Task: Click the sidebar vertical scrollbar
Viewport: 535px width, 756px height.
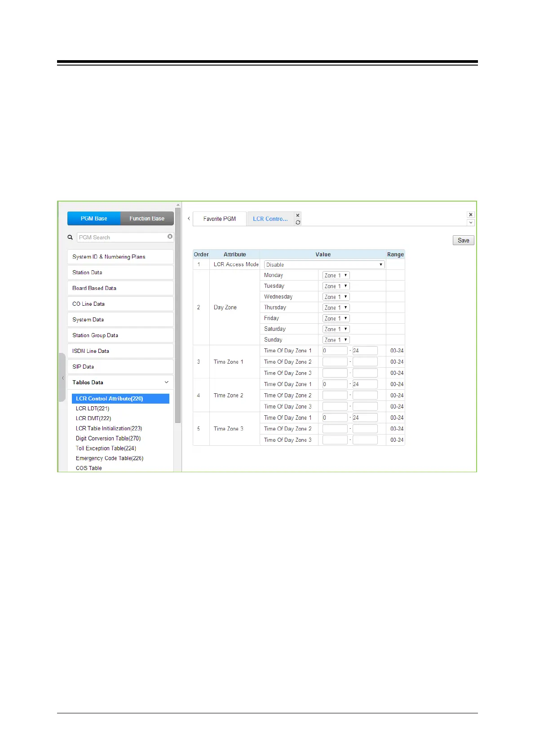Action: (178, 315)
